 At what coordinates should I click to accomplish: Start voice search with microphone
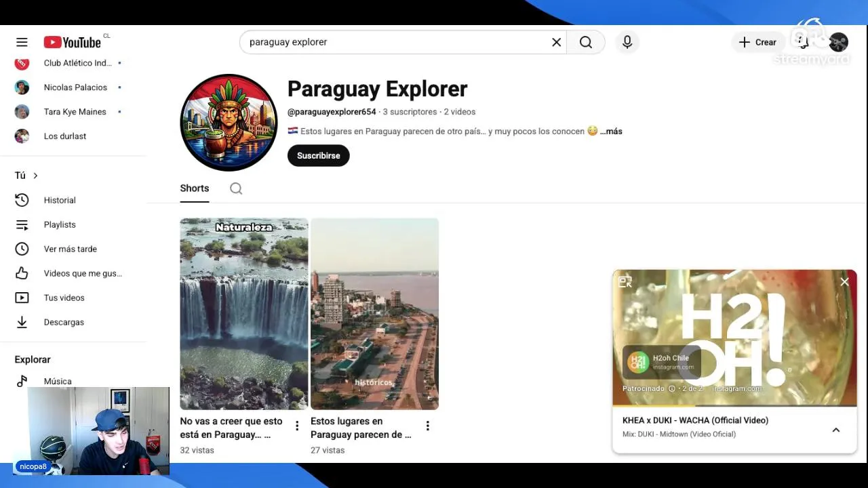tap(627, 42)
